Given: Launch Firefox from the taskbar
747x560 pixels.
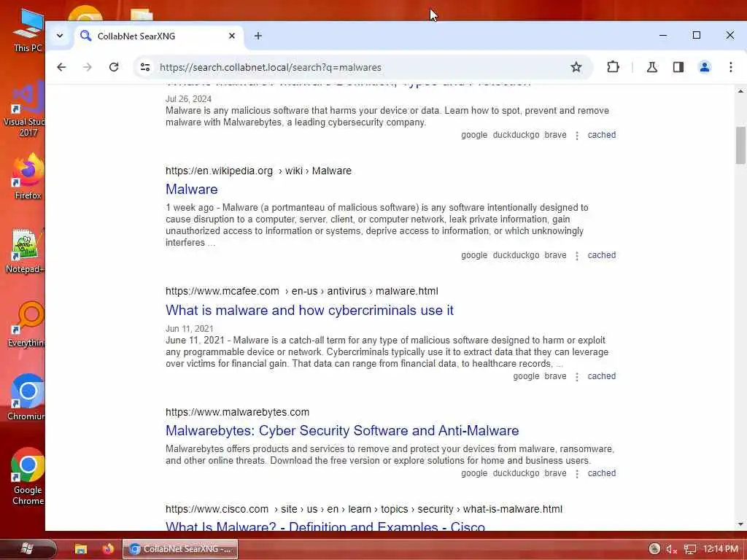Looking at the screenshot, I should [108, 549].
